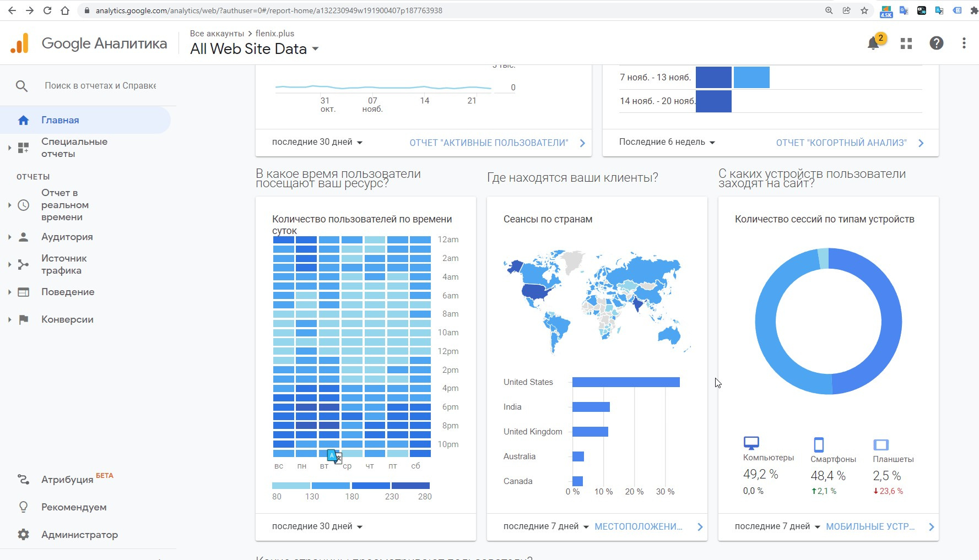Open the 'Когортный анализ' report link
The image size is (979, 560).
pos(841,143)
